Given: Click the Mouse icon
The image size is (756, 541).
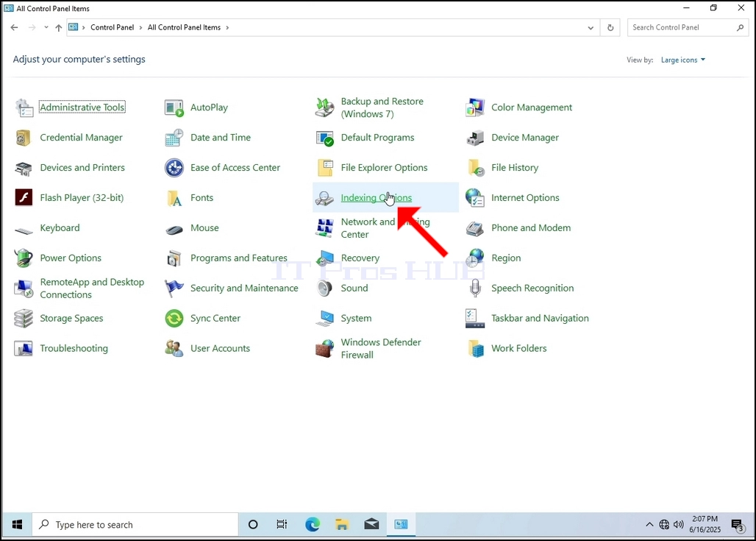Looking at the screenshot, I should point(174,228).
